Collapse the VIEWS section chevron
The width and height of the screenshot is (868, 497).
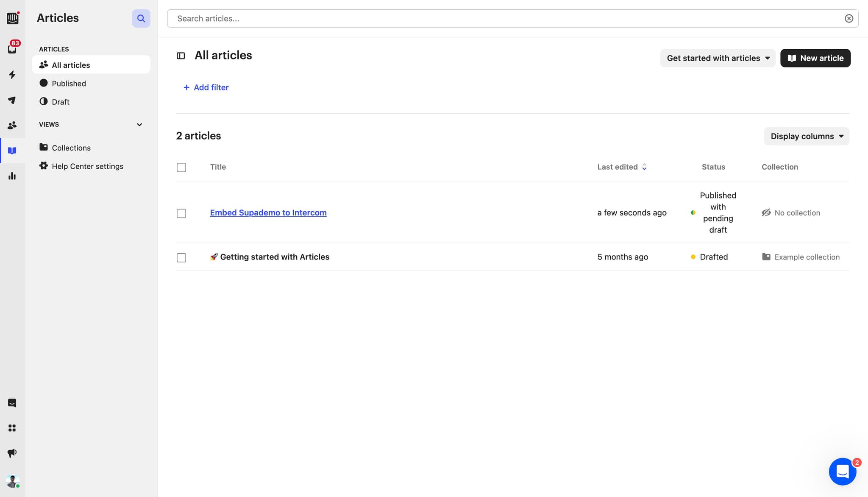pos(140,124)
